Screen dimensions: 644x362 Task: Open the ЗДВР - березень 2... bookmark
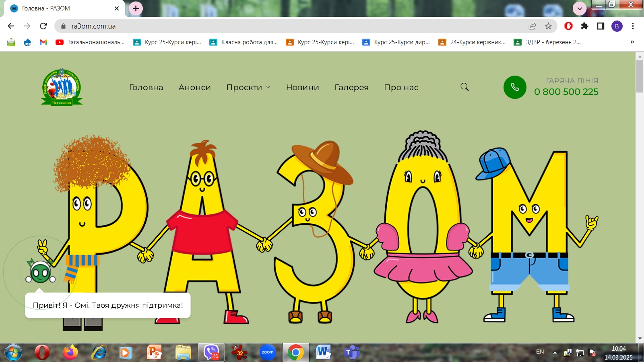point(547,42)
